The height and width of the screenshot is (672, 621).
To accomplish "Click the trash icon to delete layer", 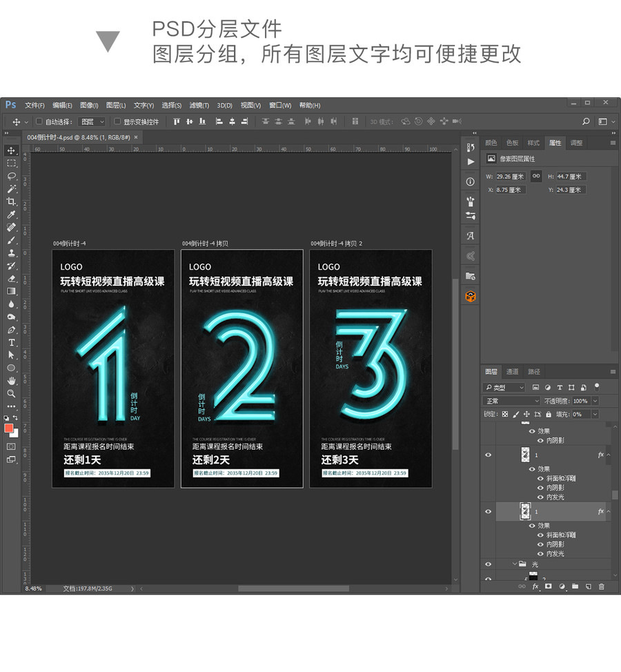I will (601, 586).
